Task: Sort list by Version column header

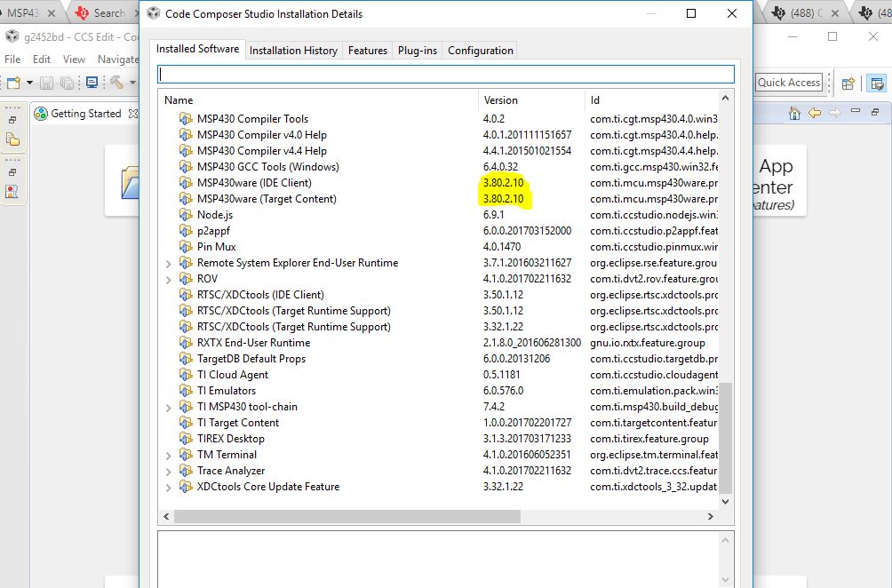Action: tap(531, 100)
